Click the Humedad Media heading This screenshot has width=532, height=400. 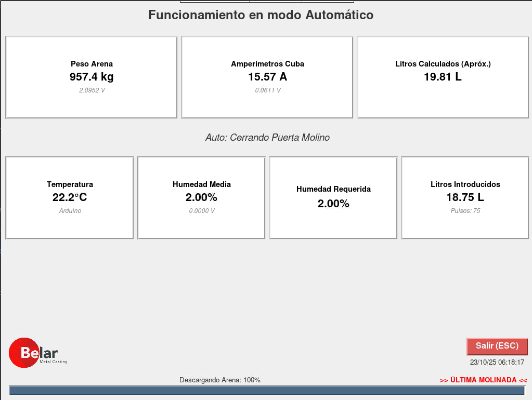pyautogui.click(x=201, y=184)
